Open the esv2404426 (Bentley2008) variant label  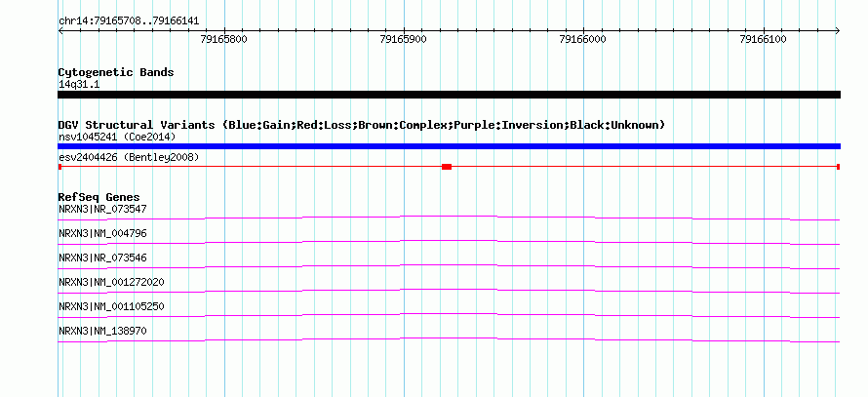[x=129, y=158]
